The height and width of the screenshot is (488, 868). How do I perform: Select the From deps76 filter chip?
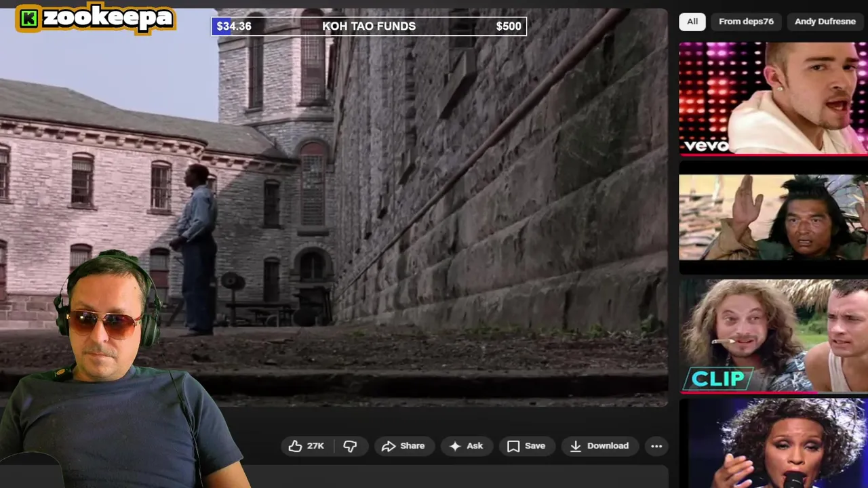(746, 22)
